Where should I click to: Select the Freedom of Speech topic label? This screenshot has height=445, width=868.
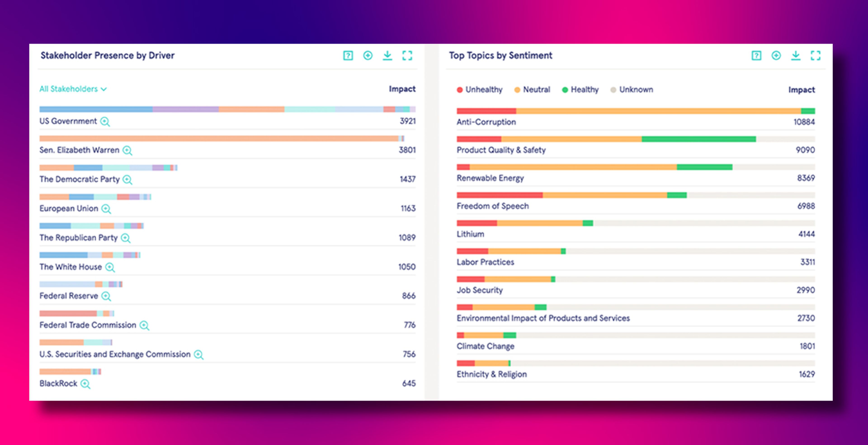click(x=493, y=206)
